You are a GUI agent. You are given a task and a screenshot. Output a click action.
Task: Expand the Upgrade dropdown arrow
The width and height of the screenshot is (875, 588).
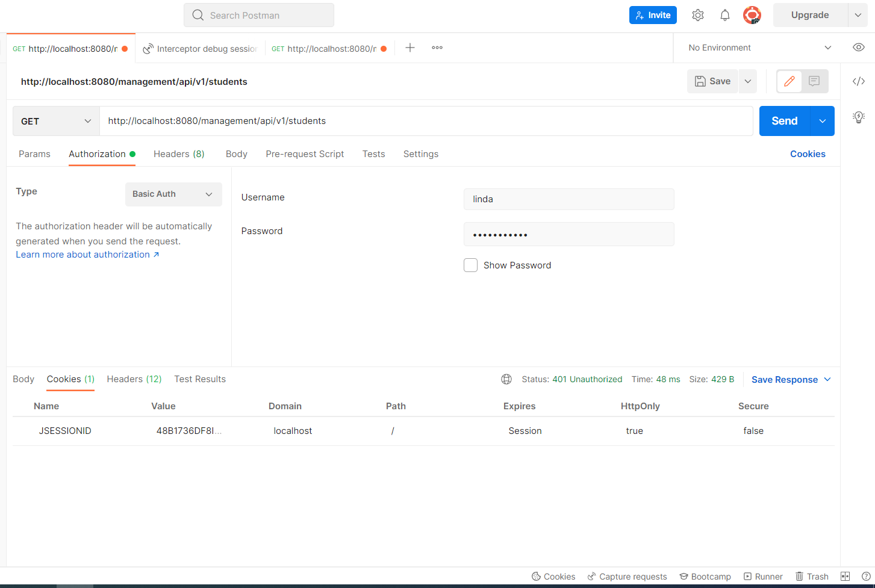pos(858,15)
